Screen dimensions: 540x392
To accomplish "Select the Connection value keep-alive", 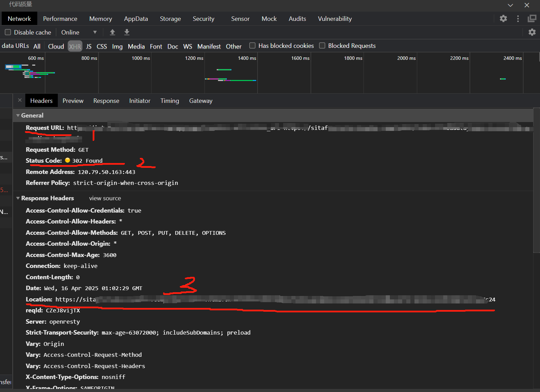I will pyautogui.click(x=80, y=266).
